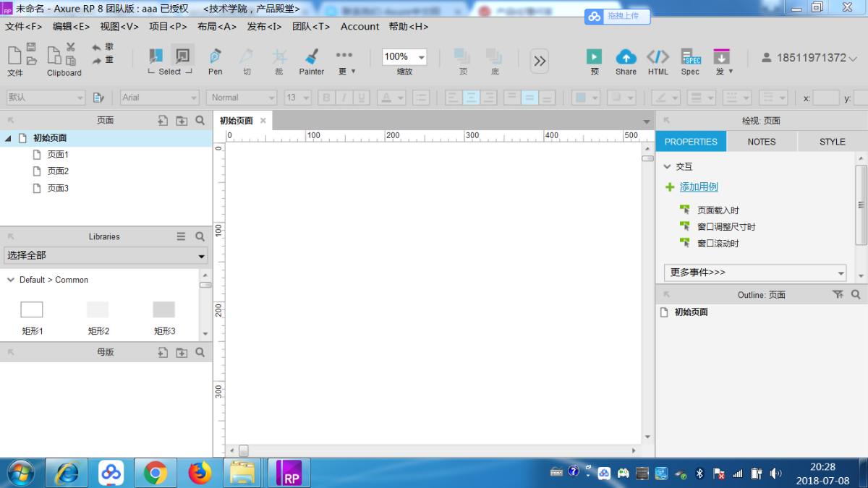This screenshot has width=868, height=488.
Task: Click the Undo arrow (撤)
Action: coord(97,47)
